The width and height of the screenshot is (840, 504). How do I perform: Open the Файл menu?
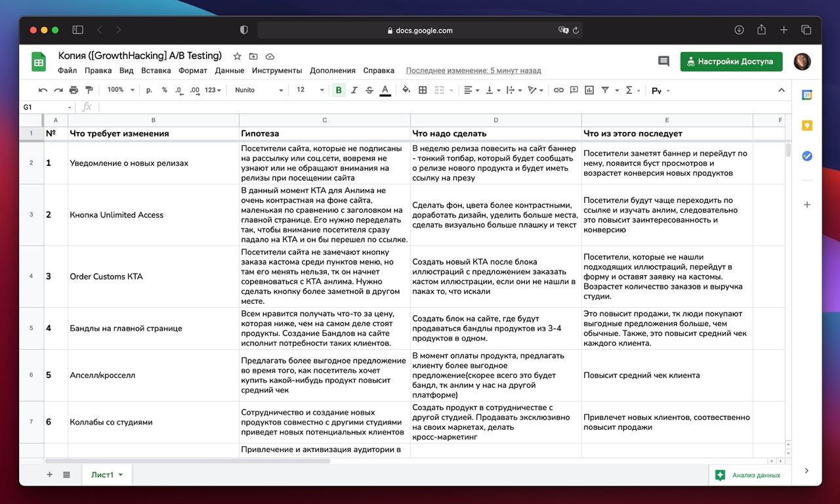tap(67, 70)
